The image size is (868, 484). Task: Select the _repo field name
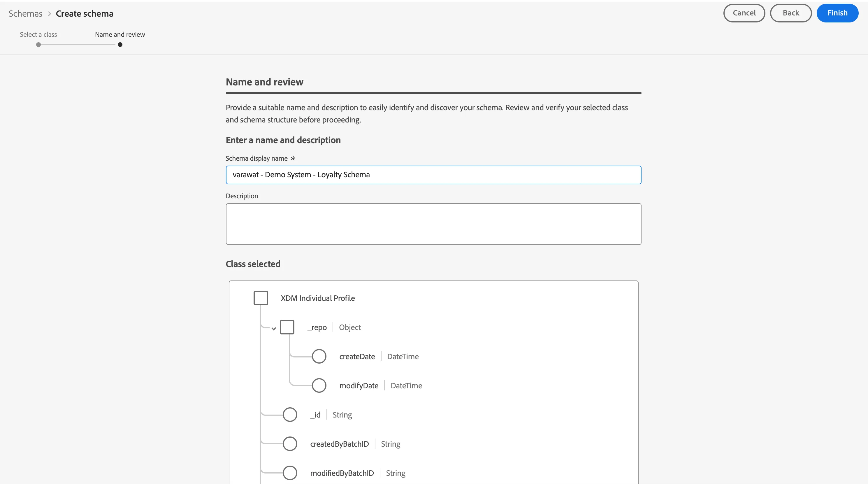coord(317,328)
